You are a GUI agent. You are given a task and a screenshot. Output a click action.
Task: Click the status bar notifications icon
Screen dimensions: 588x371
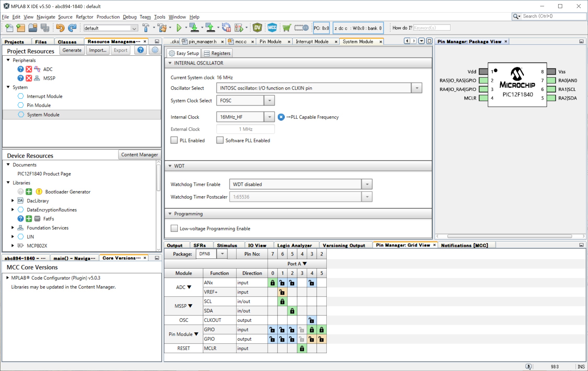[x=528, y=367]
